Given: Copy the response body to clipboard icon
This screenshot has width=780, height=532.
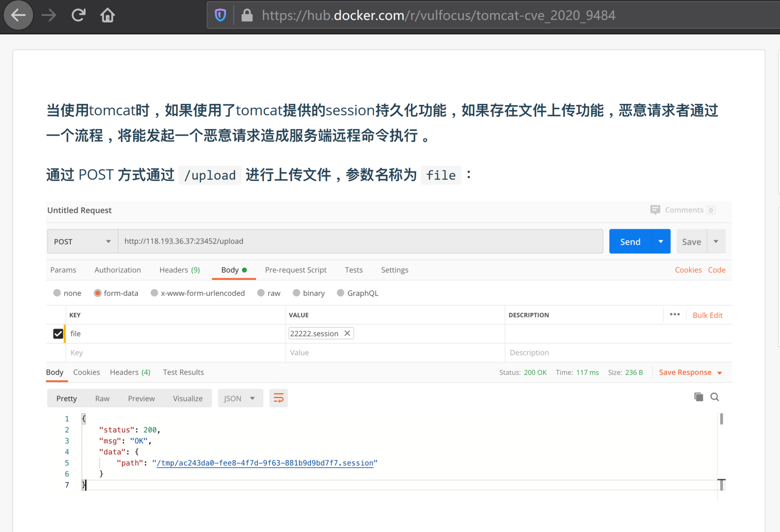Looking at the screenshot, I should point(698,397).
